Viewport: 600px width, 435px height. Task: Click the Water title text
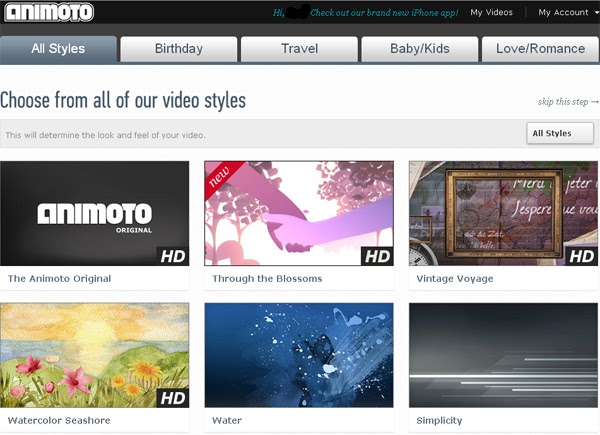[227, 420]
